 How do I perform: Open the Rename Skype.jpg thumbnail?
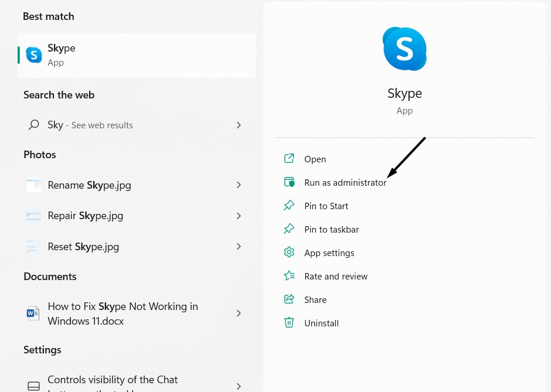pos(34,185)
